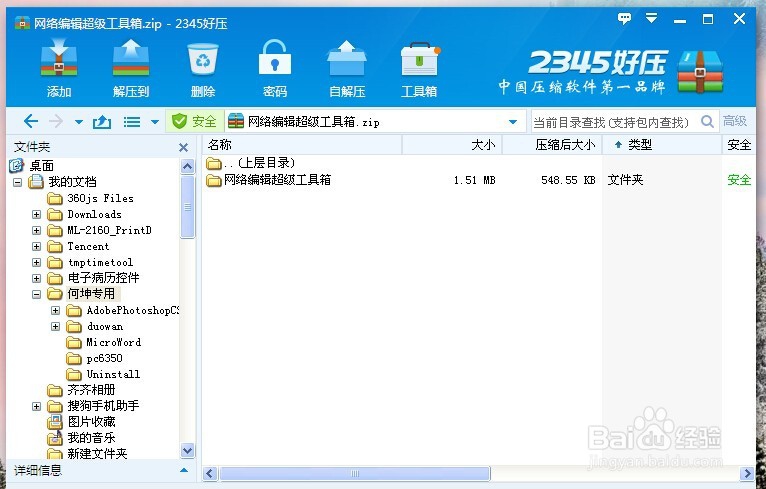766x489 pixels.
Task: Expand the 详细信息 panel arrow
Action: [184, 470]
